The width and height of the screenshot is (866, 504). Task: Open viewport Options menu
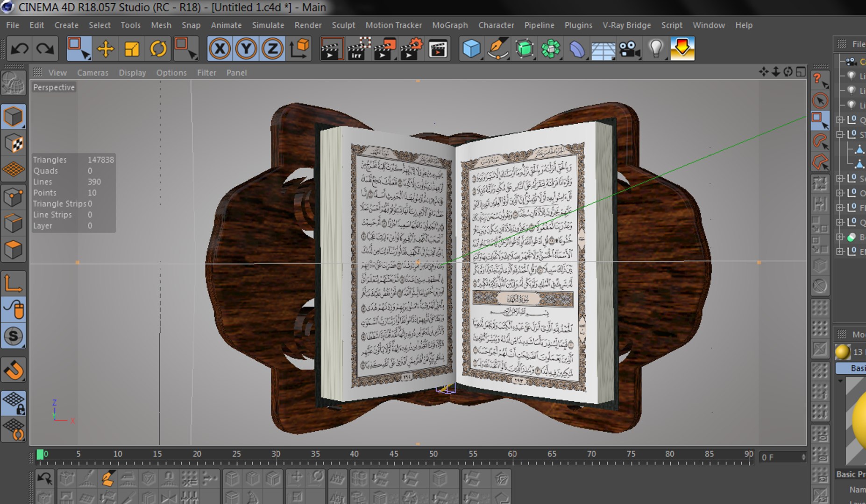click(171, 73)
